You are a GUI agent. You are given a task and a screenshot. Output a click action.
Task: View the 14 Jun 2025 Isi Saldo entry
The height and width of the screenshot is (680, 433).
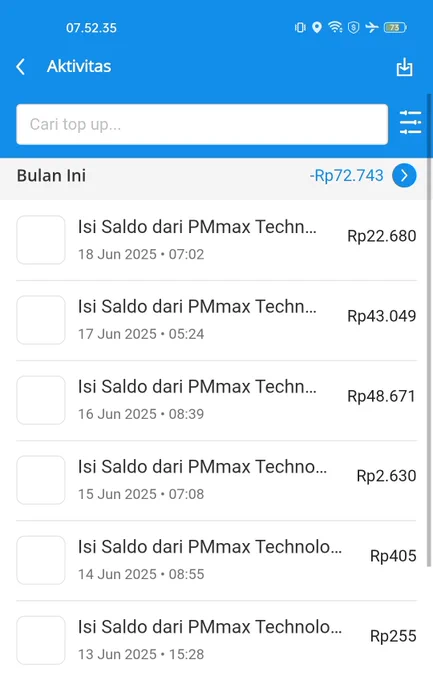pos(216,560)
